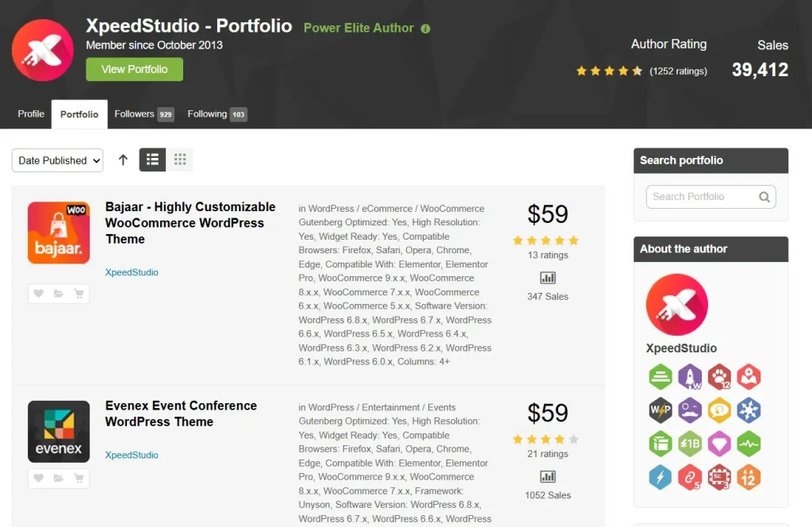Open the Profile tab
The image size is (812, 527).
pyautogui.click(x=31, y=114)
